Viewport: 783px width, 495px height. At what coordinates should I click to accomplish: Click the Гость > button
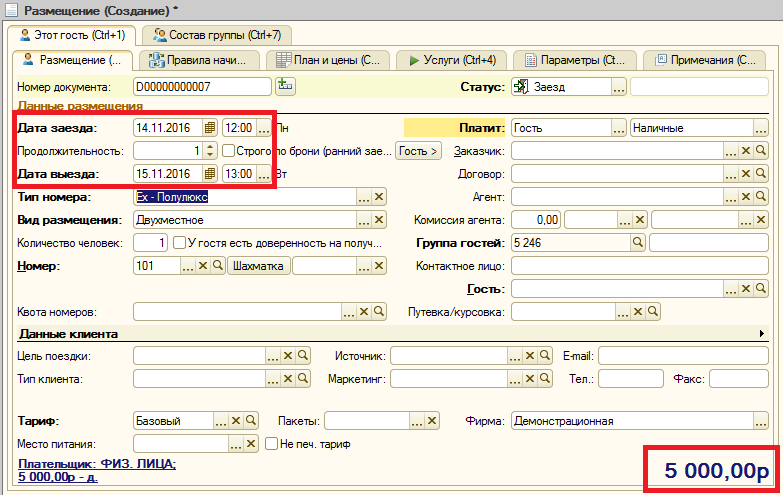pos(418,151)
